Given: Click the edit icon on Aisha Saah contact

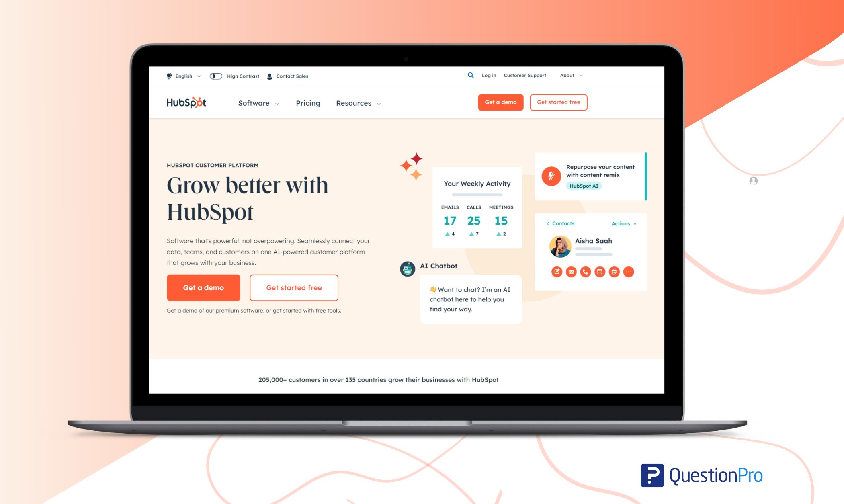Looking at the screenshot, I should (557, 271).
